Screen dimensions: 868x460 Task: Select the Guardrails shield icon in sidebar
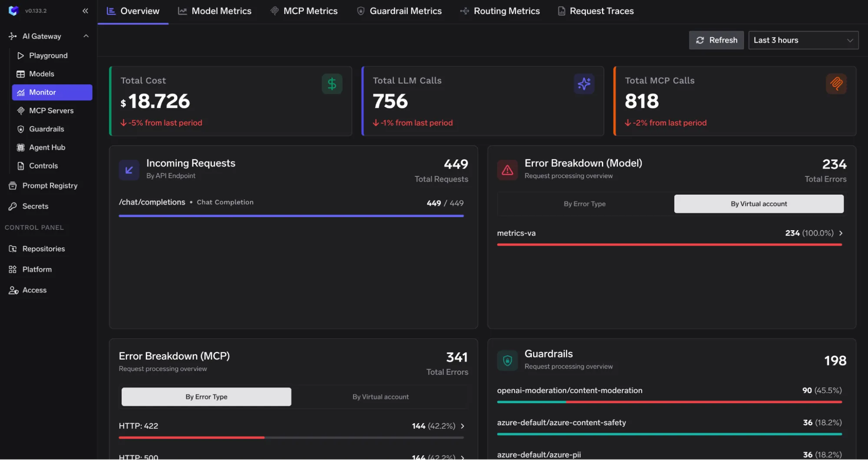point(20,129)
